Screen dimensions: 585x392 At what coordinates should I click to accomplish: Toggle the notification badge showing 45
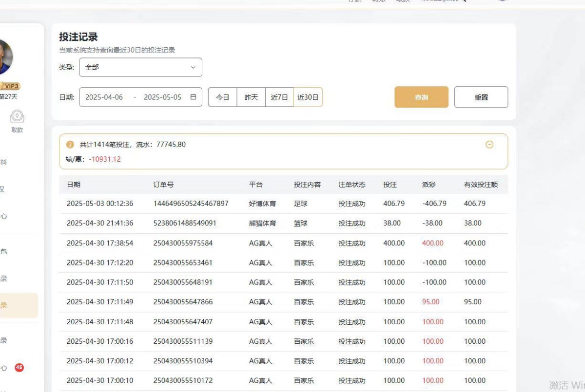tap(19, 367)
